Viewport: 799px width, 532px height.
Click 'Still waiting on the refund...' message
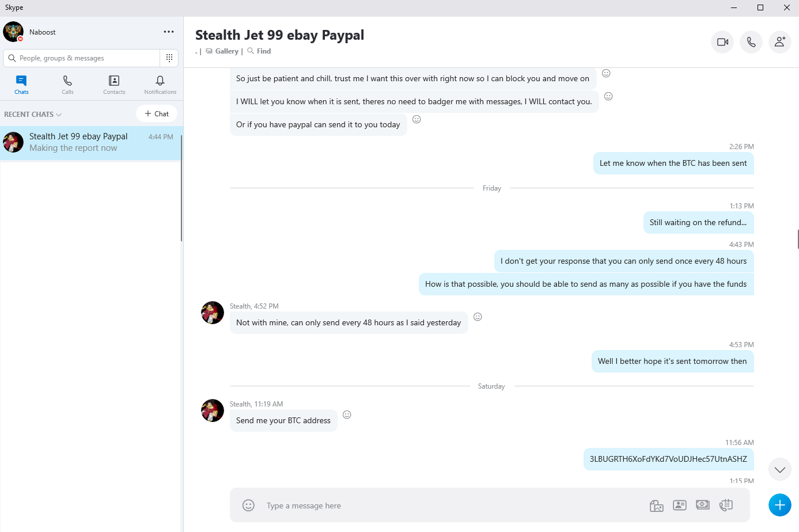point(698,223)
